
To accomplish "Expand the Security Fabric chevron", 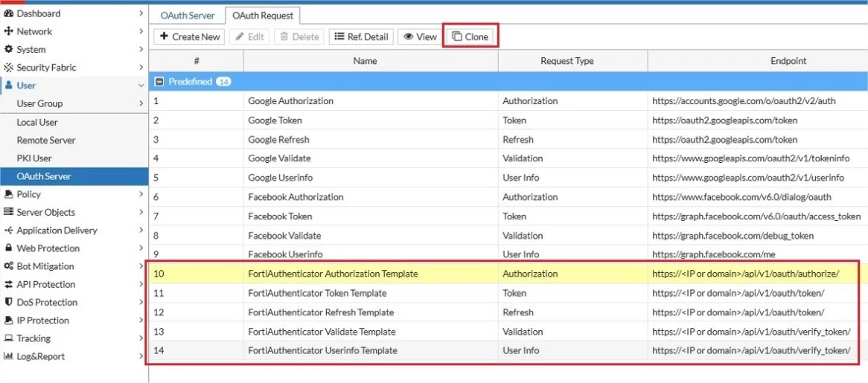I will pyautogui.click(x=141, y=68).
